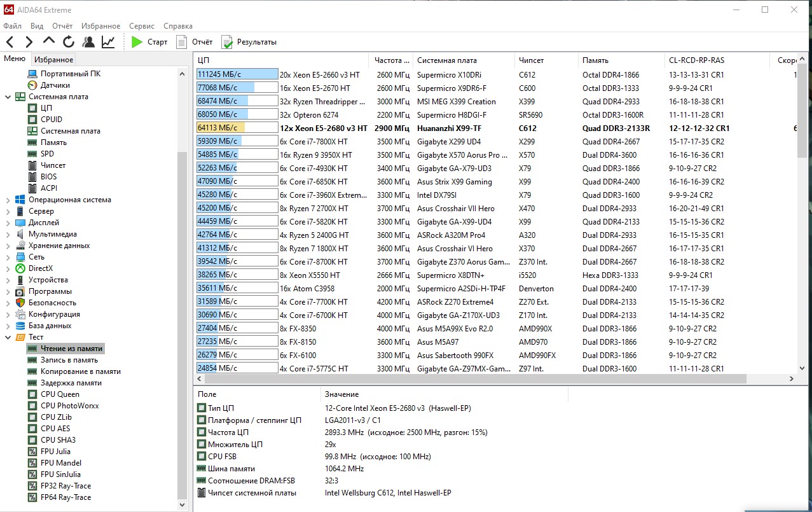Screen dimensions: 812x512
Task: Click the 24854 МБ/с result bar
Action: pos(237,368)
